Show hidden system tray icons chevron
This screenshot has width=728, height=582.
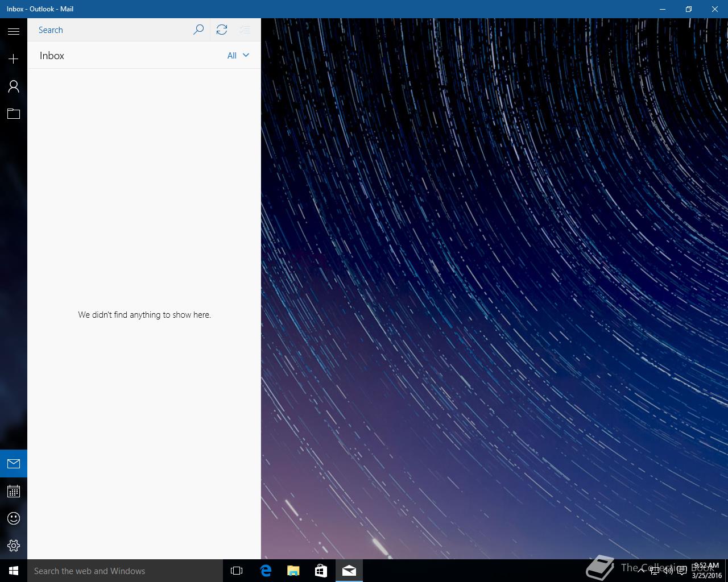point(641,571)
